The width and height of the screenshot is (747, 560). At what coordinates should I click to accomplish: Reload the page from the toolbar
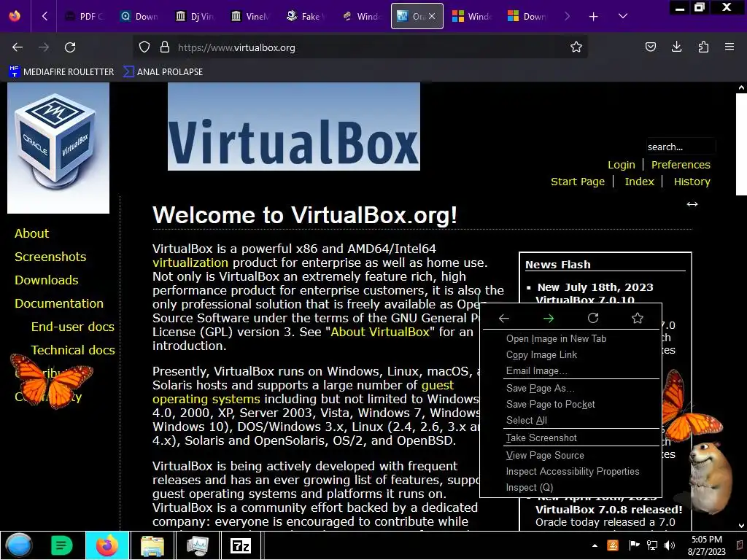click(x=70, y=47)
